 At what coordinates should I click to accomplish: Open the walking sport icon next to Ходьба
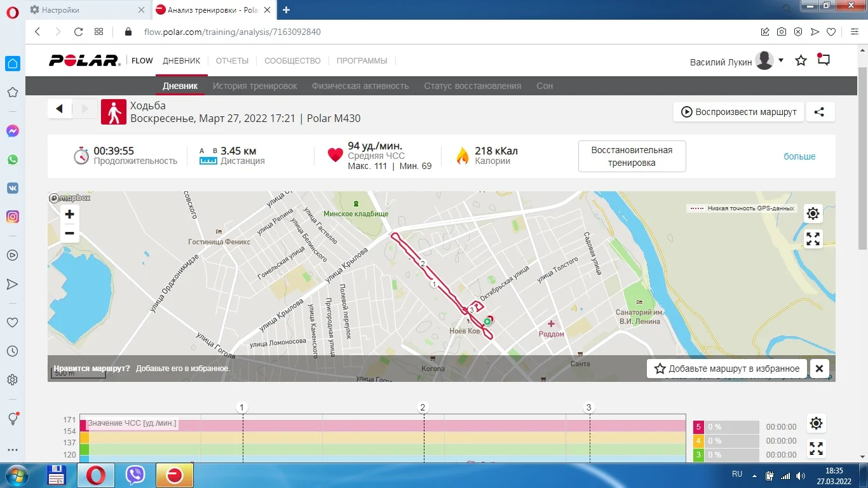[114, 112]
